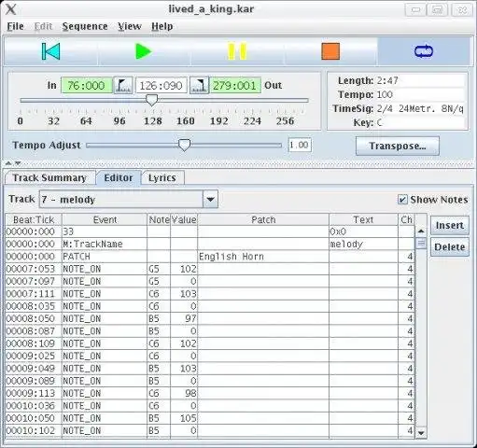
Task: Click the English Horn patch cell
Action: [263, 257]
